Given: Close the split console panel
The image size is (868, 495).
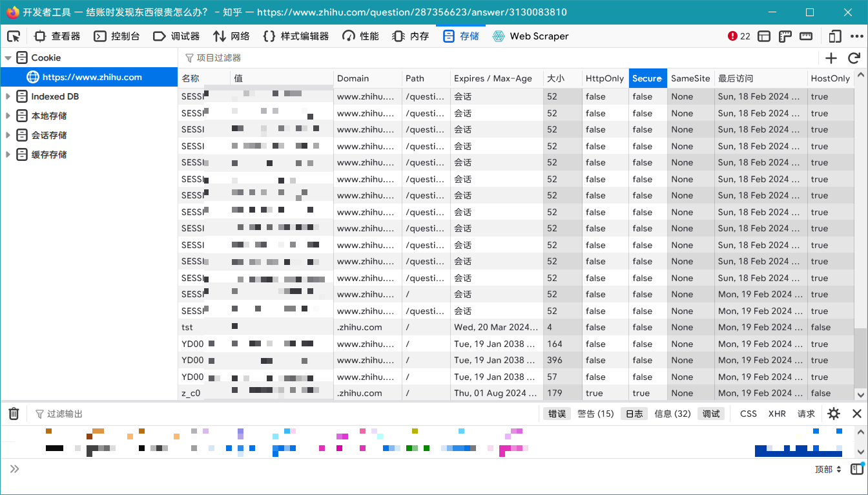Looking at the screenshot, I should tap(857, 414).
